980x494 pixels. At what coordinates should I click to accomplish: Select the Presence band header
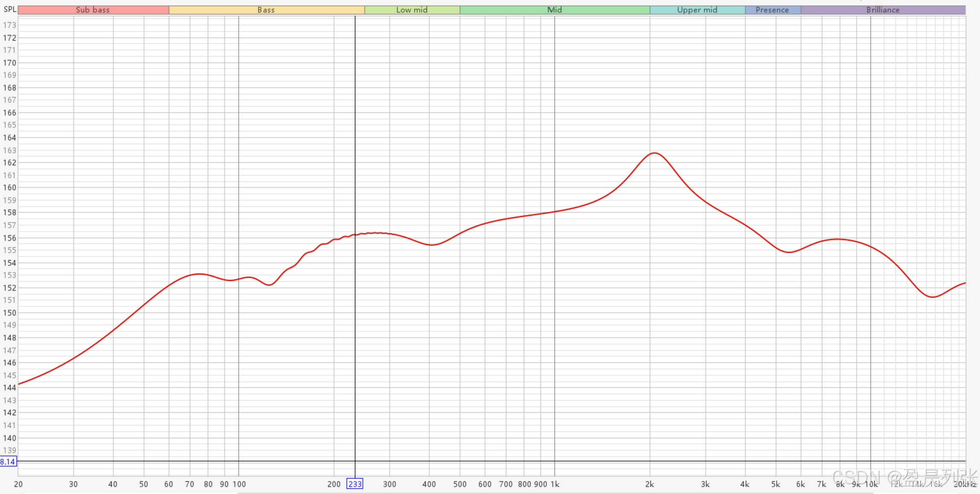[772, 10]
